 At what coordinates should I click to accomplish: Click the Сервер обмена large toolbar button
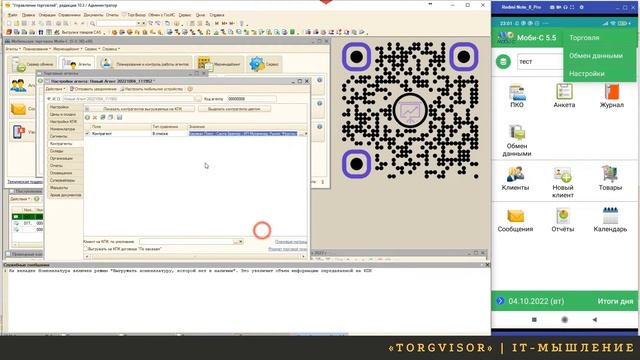[32, 64]
